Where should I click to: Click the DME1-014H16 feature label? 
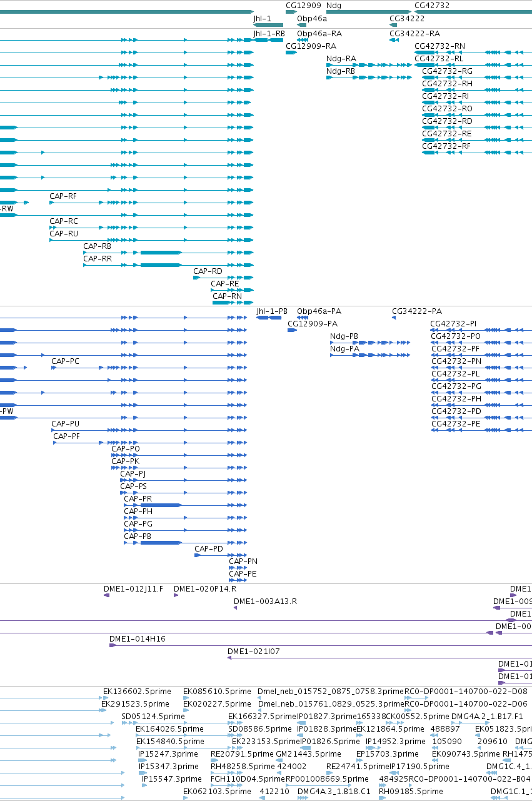(x=138, y=639)
